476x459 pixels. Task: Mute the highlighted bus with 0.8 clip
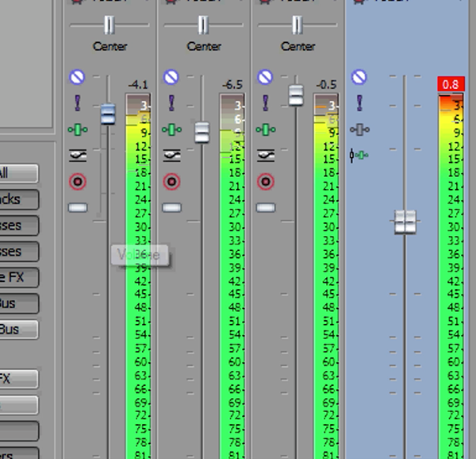[359, 77]
